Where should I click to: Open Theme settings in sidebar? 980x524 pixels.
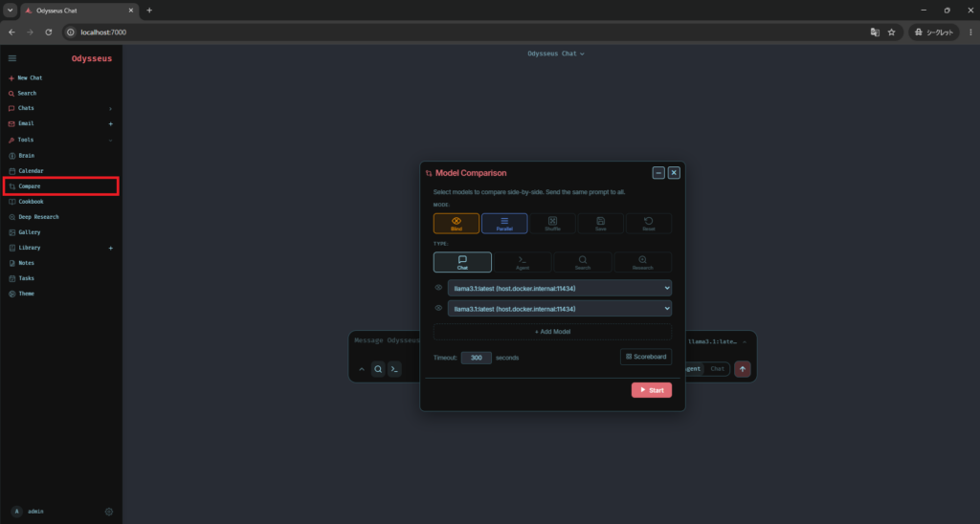point(26,294)
